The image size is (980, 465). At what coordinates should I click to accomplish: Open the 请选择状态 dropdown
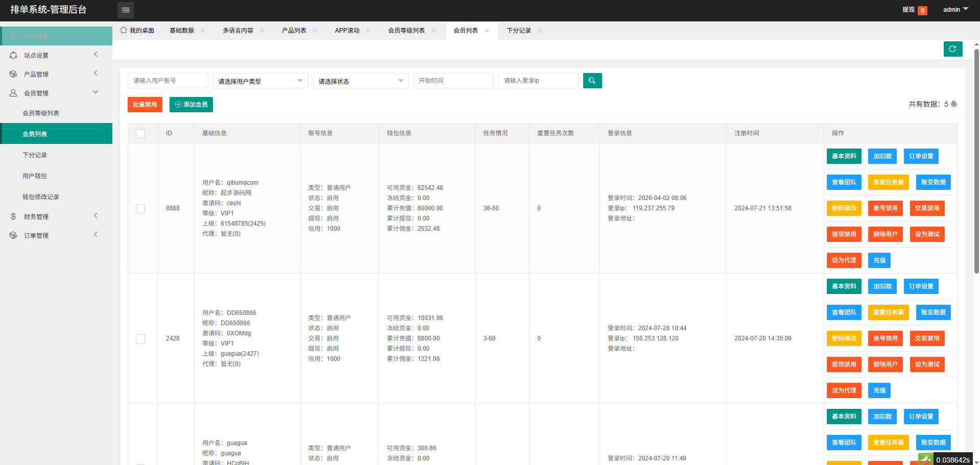pyautogui.click(x=361, y=81)
